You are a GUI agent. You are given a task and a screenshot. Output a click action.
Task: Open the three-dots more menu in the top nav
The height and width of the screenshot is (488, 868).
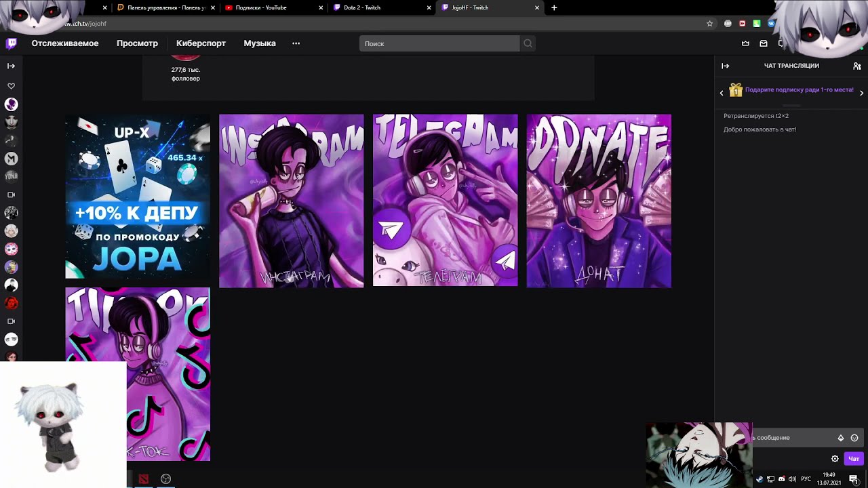point(296,43)
